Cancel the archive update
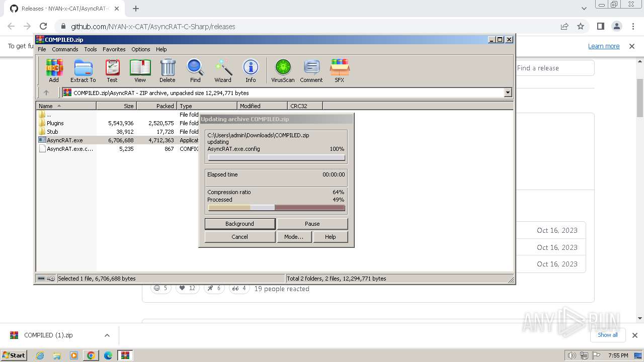The height and width of the screenshot is (362, 644). 239,237
